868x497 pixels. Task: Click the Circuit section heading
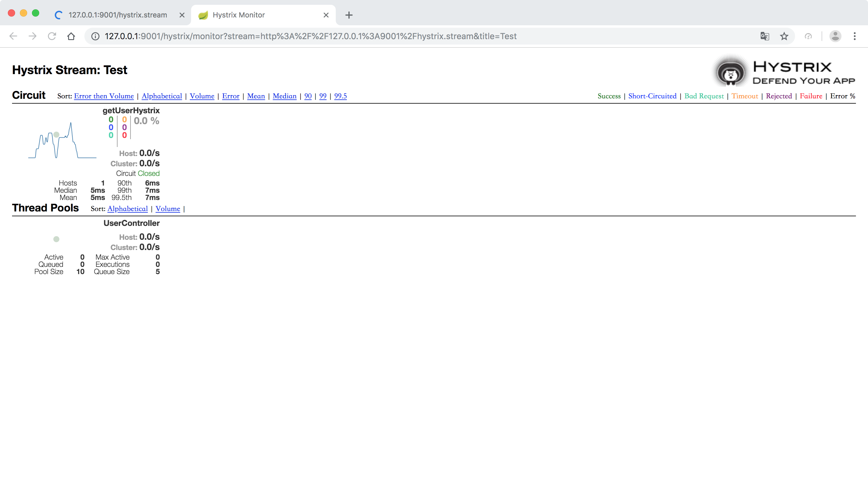(29, 95)
